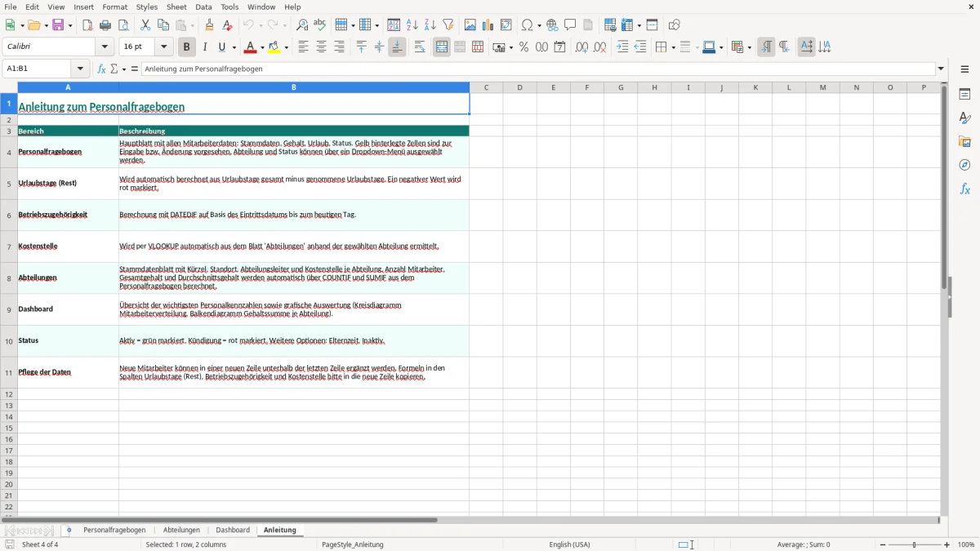Image resolution: width=980 pixels, height=551 pixels.
Task: Add a decimal place
Action: [581, 47]
